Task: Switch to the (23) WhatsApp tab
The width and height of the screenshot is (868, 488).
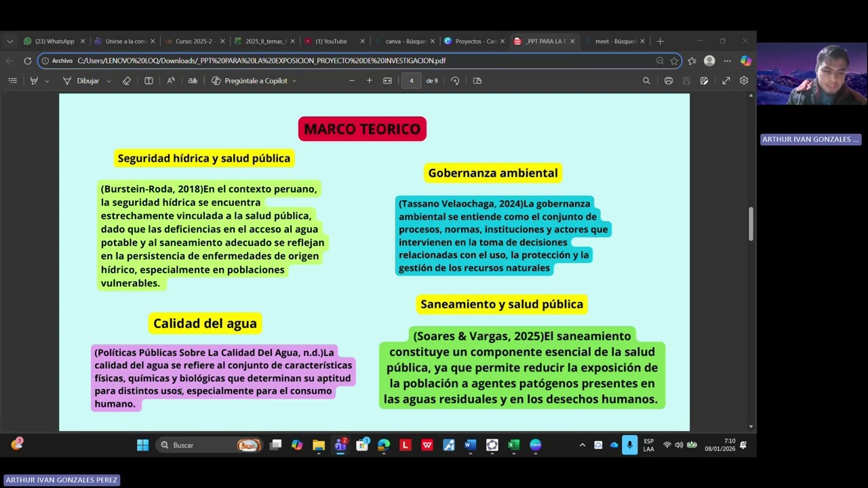Action: tap(53, 41)
